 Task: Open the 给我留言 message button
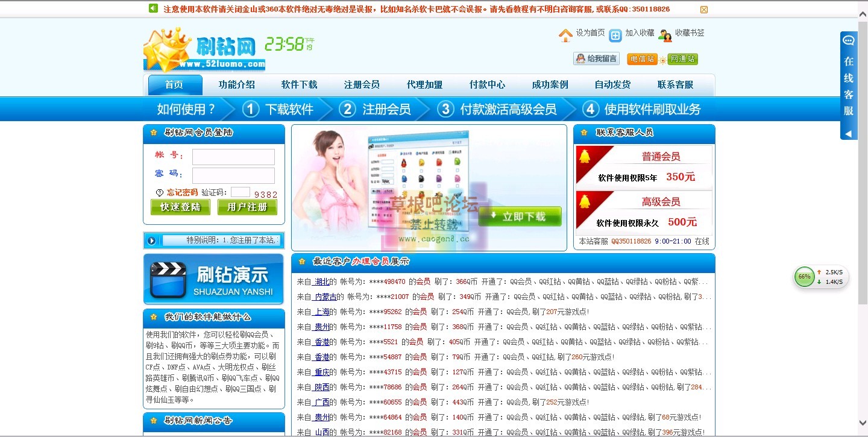point(596,58)
